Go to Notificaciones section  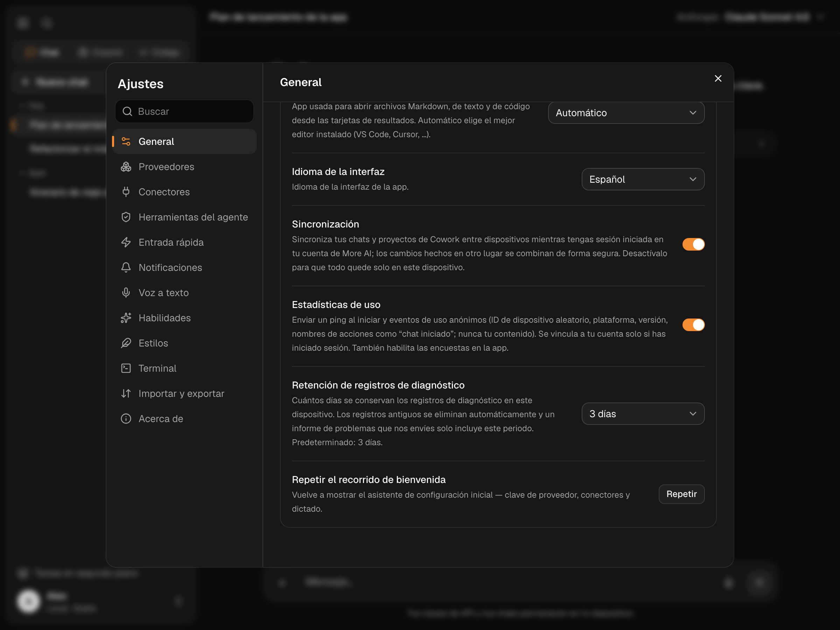184,267
